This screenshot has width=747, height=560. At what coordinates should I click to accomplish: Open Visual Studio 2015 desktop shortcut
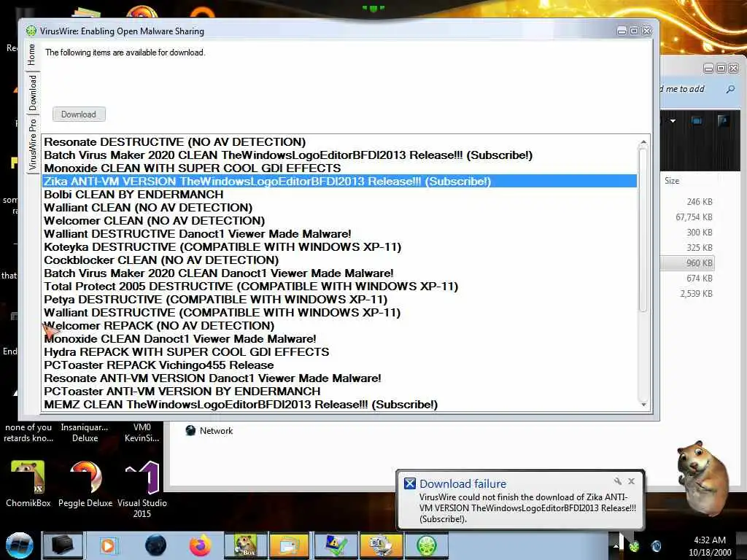(142, 489)
